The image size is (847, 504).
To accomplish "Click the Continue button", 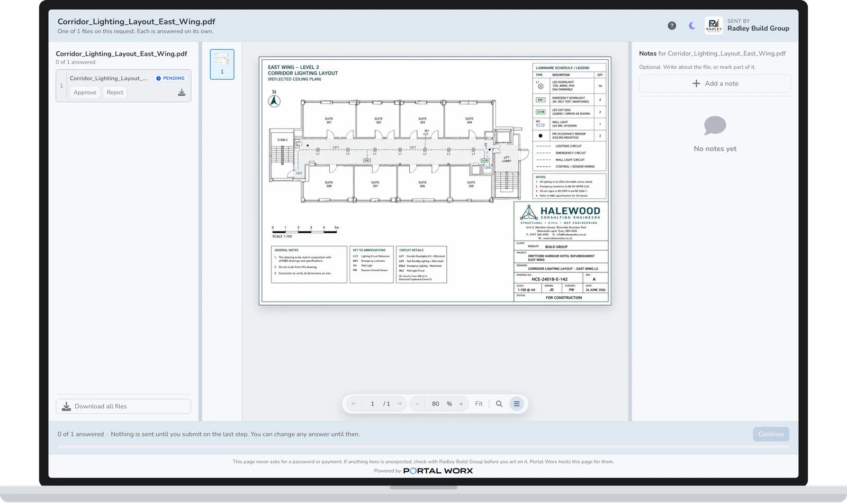I will 771,434.
